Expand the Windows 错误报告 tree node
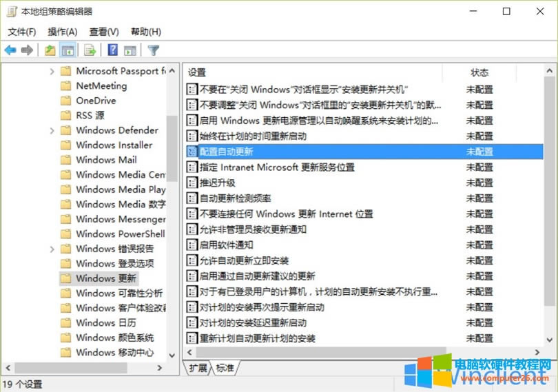Image resolution: width=558 pixels, height=392 pixels. 52,249
